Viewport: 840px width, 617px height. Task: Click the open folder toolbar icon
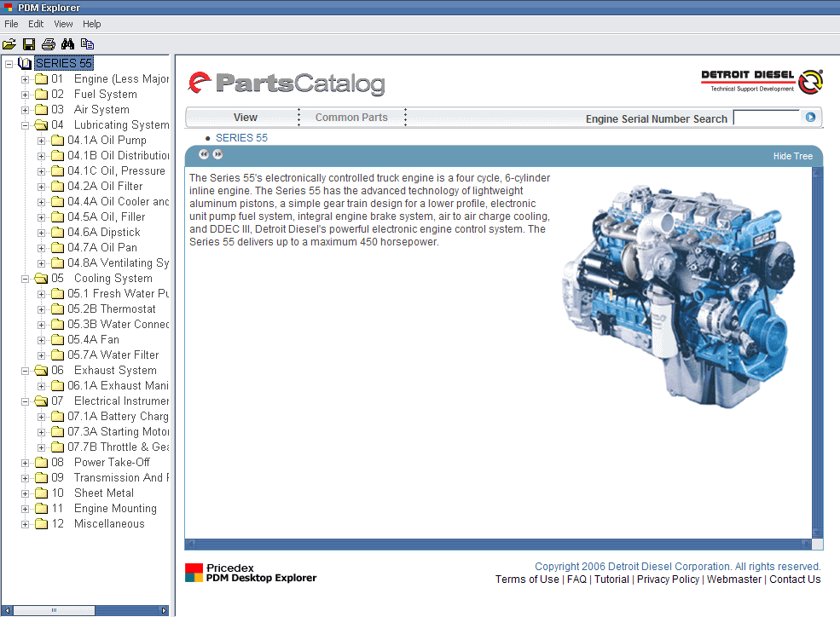pos(9,43)
